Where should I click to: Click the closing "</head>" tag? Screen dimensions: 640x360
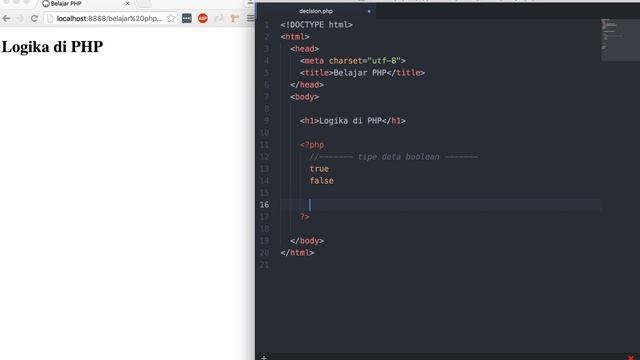tap(307, 85)
